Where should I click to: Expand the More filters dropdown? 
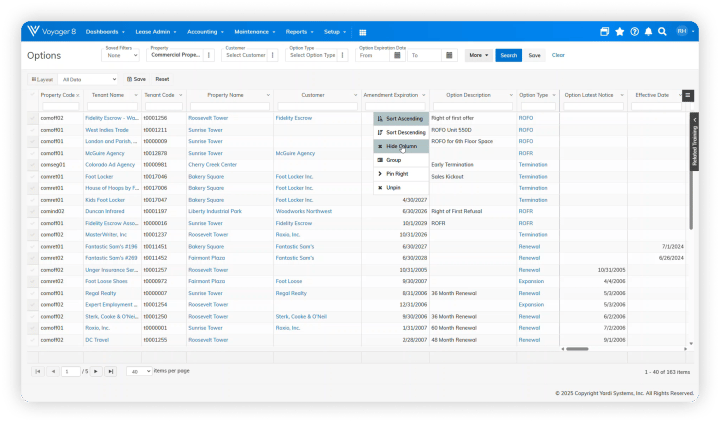coord(477,55)
